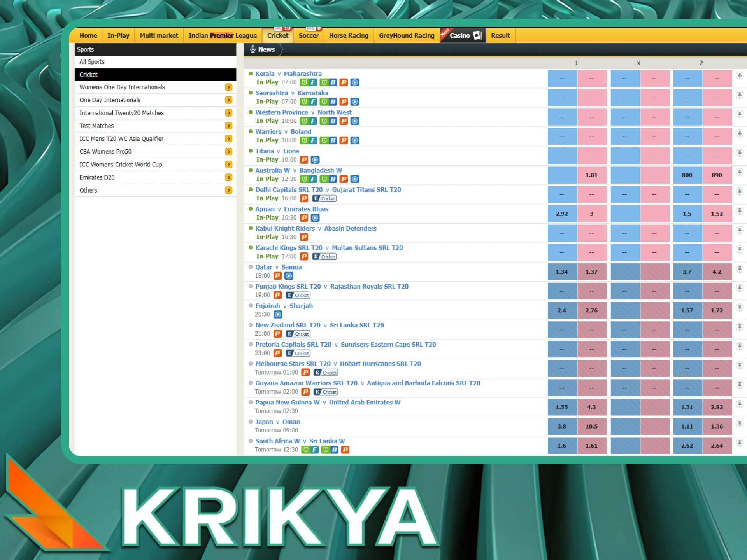Click the live stream icon for Fujairah v Sharjah
Image resolution: width=747 pixels, height=560 pixels.
[x=278, y=314]
